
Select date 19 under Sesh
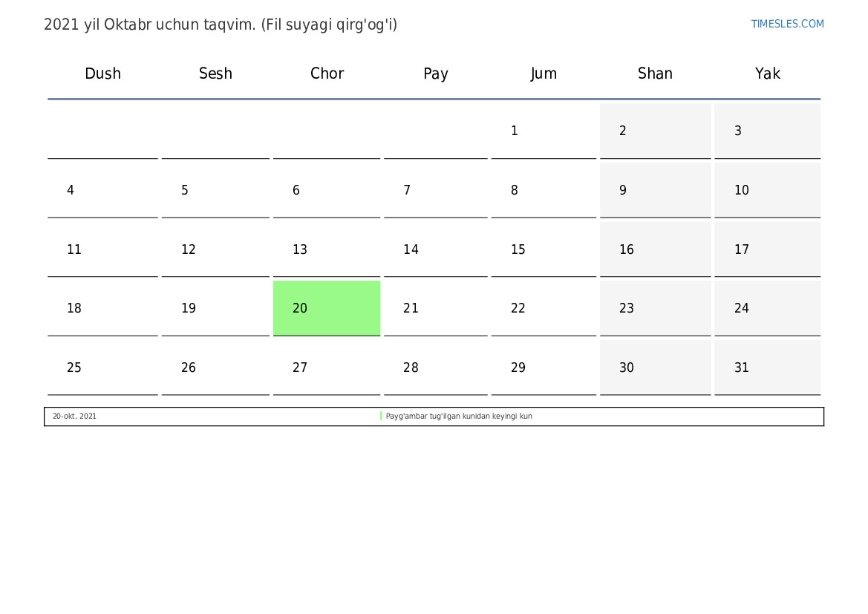click(215, 308)
